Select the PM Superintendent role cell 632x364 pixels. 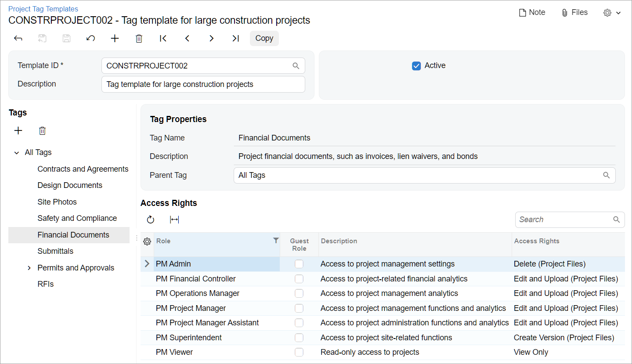(x=217, y=338)
